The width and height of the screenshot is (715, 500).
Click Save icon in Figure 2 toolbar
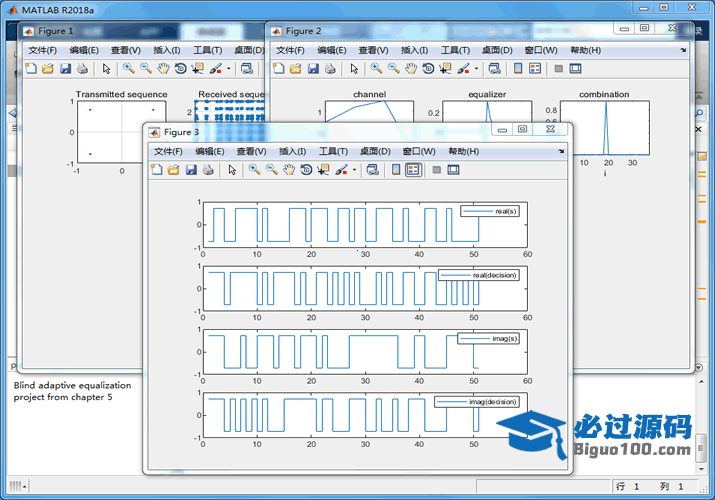pyautogui.click(x=313, y=69)
